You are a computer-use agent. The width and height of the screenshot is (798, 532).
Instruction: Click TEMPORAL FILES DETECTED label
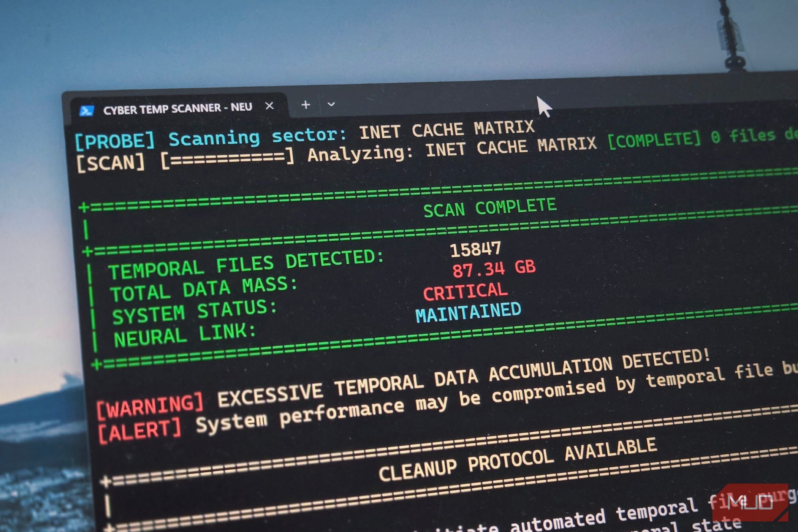[x=246, y=263]
